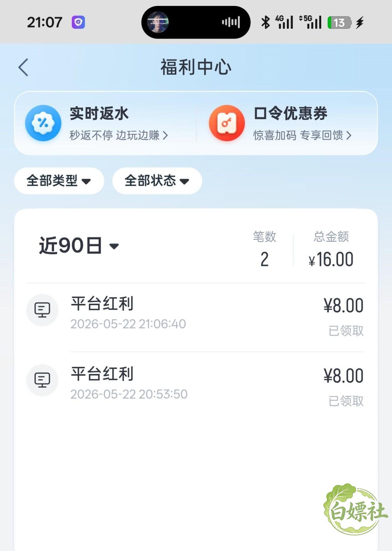
Task: Tap the purple shield status bar icon
Action: coord(78,22)
